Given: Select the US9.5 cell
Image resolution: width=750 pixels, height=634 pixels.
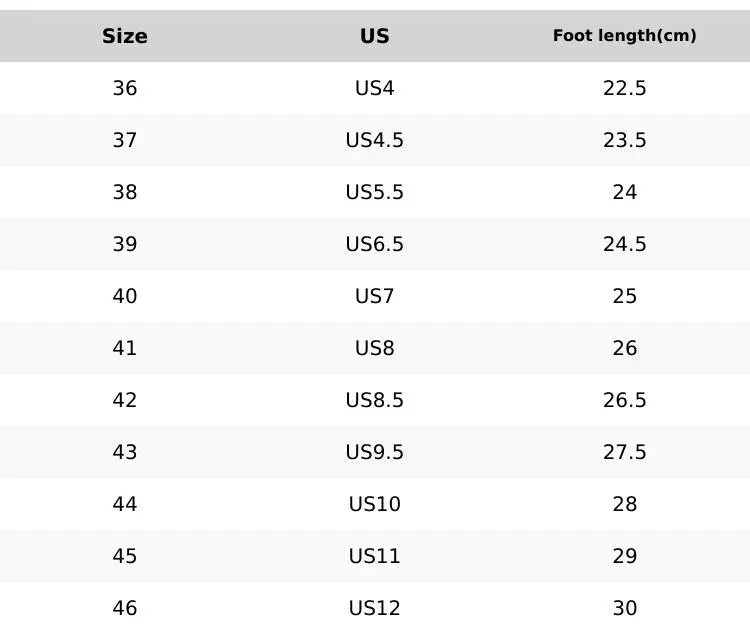Looking at the screenshot, I should click(375, 452).
